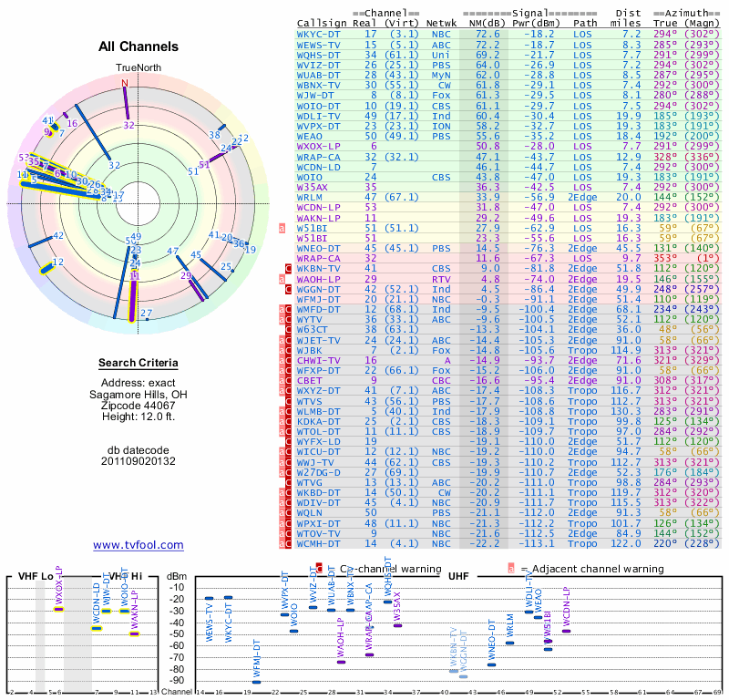Viewport: 729px width, 700px height.
Task: Select the WCDN-LD callsign in table
Action: (318, 167)
